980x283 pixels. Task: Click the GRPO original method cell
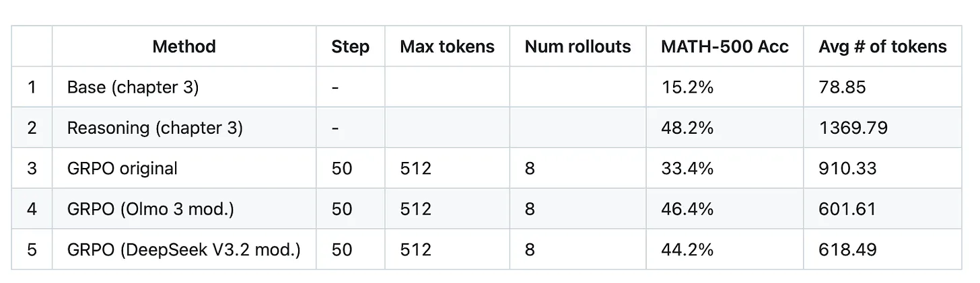[122, 168]
